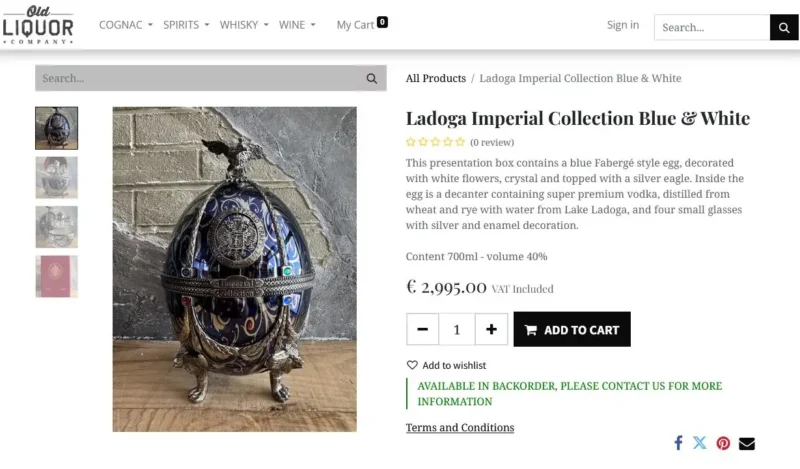The width and height of the screenshot is (800, 469).
Task: Expand the Cognac dropdown menu
Action: 126,25
